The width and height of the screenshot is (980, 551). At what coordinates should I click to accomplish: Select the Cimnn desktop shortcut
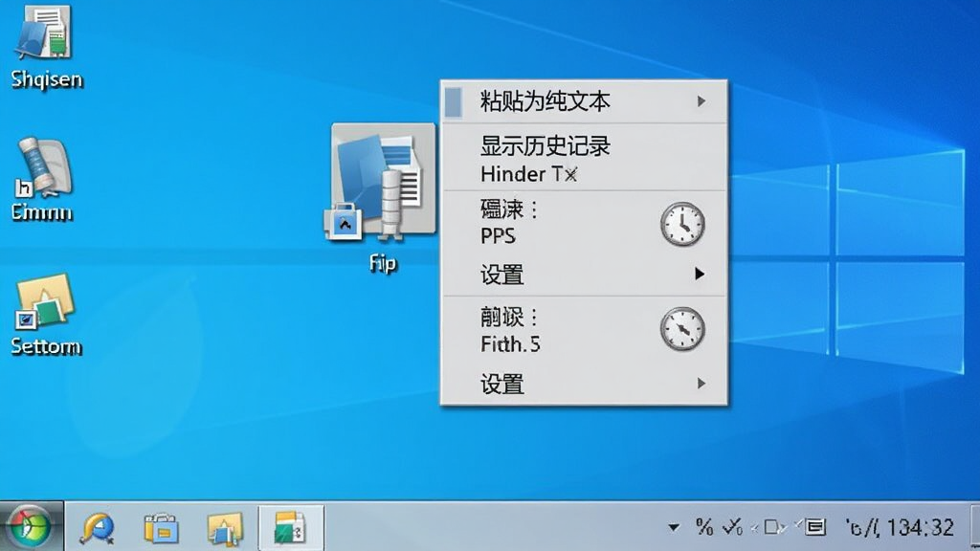[42, 179]
